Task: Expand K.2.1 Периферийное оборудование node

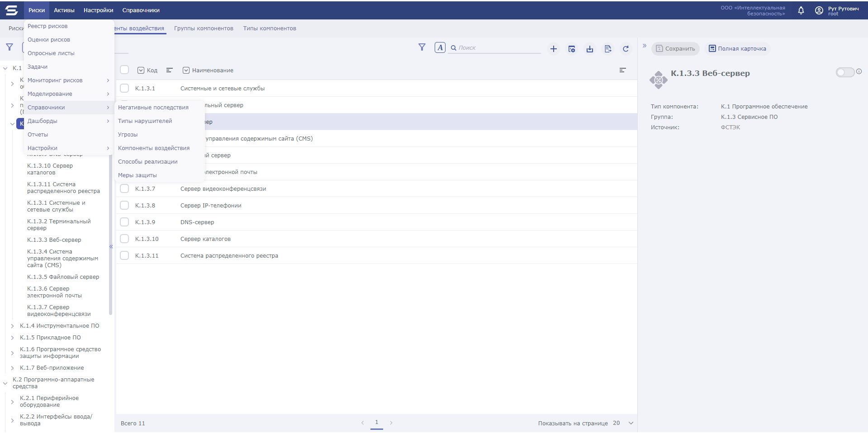Action: (12, 402)
